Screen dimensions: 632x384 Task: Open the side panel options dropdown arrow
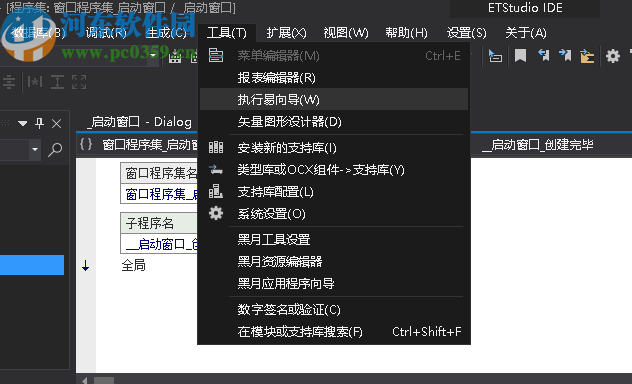click(23, 123)
